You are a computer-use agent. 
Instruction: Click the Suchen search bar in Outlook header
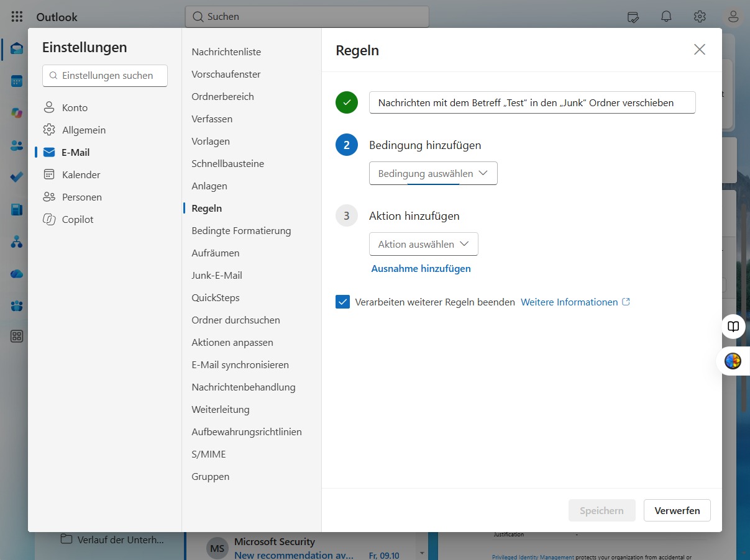coord(307,17)
